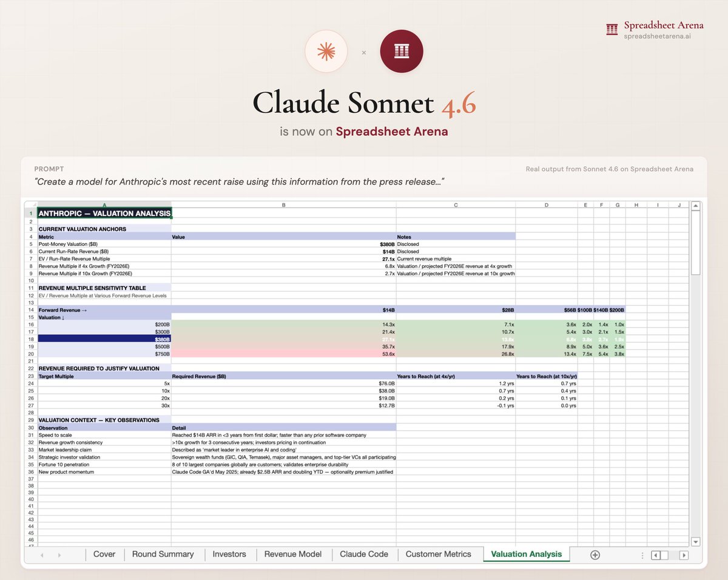Select column H header
Viewport: 728px width, 580px height.
click(636, 205)
